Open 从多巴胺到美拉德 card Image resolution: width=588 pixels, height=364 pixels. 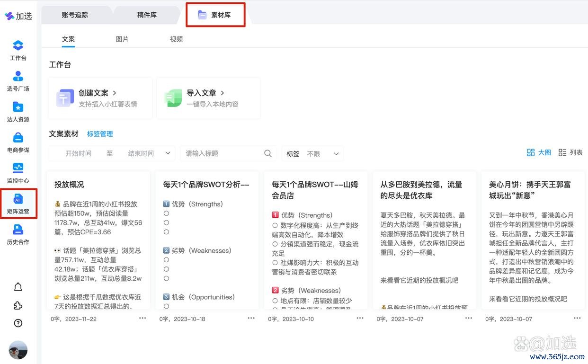click(x=424, y=240)
